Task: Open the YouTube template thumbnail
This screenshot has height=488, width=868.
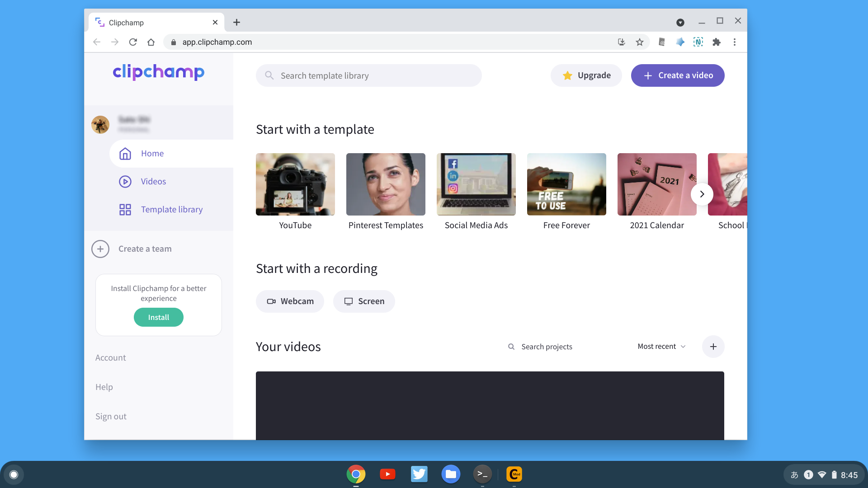Action: [295, 184]
